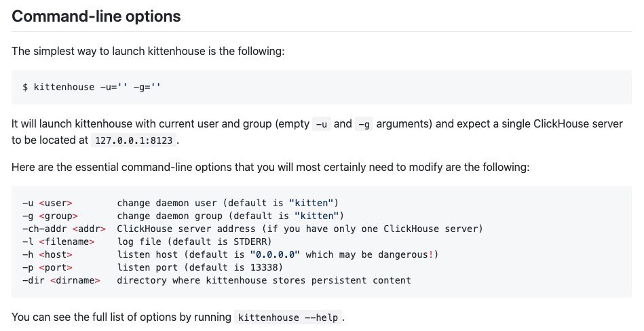Click the kittenhouse --help inline code
Screen dimensions: 644x331
click(x=288, y=317)
